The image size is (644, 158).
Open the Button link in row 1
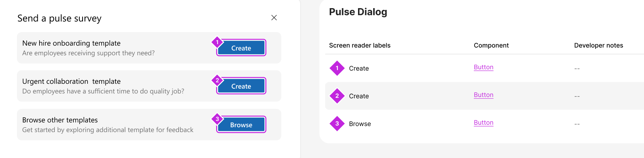[x=483, y=67]
